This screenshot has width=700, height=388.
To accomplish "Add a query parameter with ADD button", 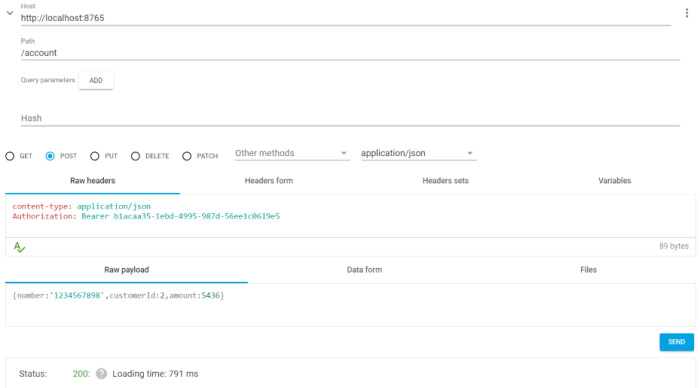I will (96, 80).
